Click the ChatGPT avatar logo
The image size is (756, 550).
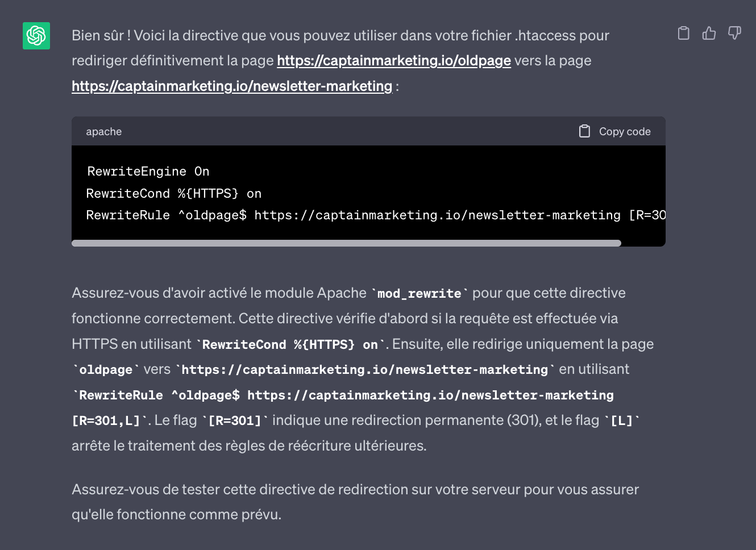36,35
